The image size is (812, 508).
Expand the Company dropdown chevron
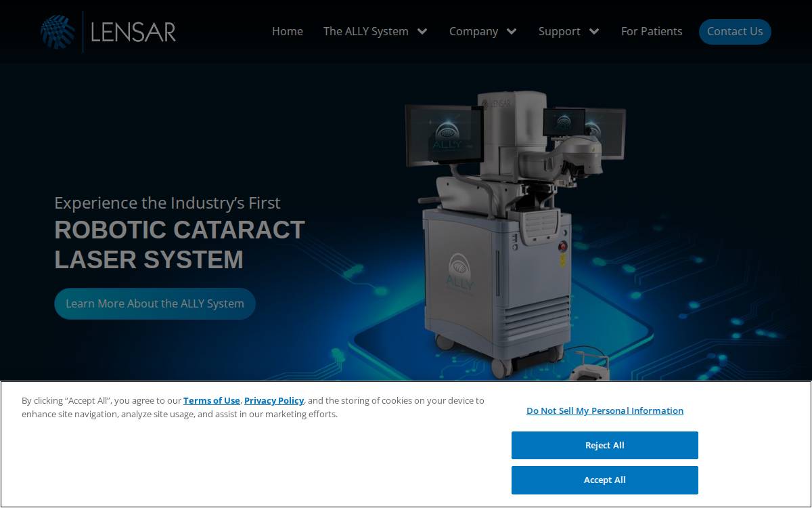pos(512,31)
